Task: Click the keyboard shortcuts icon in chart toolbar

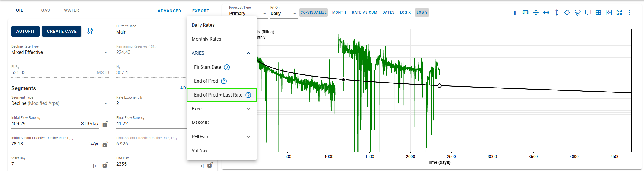Action: tap(525, 12)
